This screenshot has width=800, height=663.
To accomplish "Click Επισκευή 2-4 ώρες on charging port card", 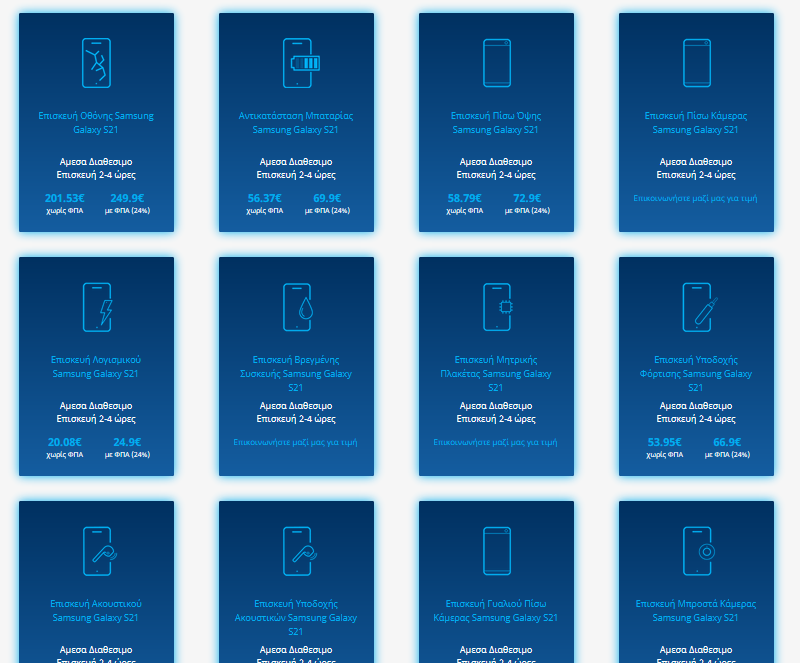I will coord(696,419).
